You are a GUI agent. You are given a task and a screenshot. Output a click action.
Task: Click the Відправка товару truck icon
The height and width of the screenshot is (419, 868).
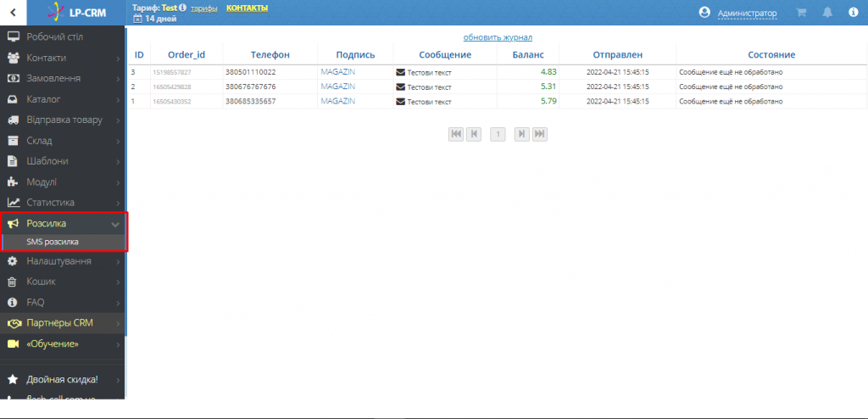[14, 120]
